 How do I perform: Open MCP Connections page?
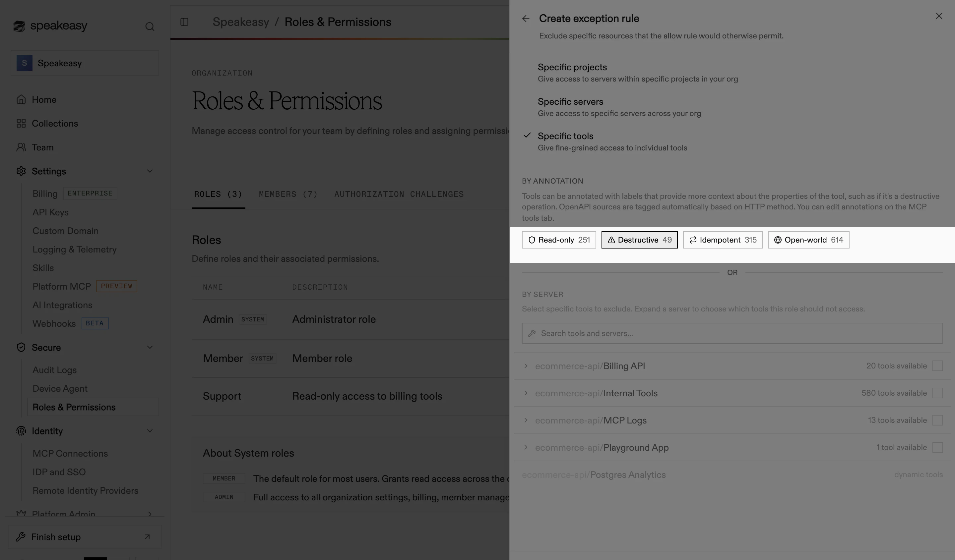point(70,453)
